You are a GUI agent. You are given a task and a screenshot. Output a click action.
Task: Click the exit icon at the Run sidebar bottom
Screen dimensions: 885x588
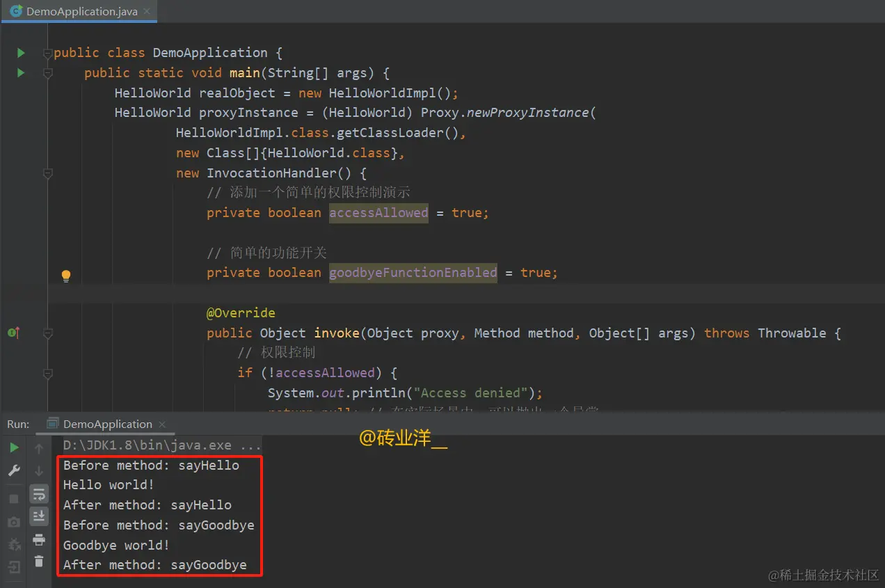14,567
